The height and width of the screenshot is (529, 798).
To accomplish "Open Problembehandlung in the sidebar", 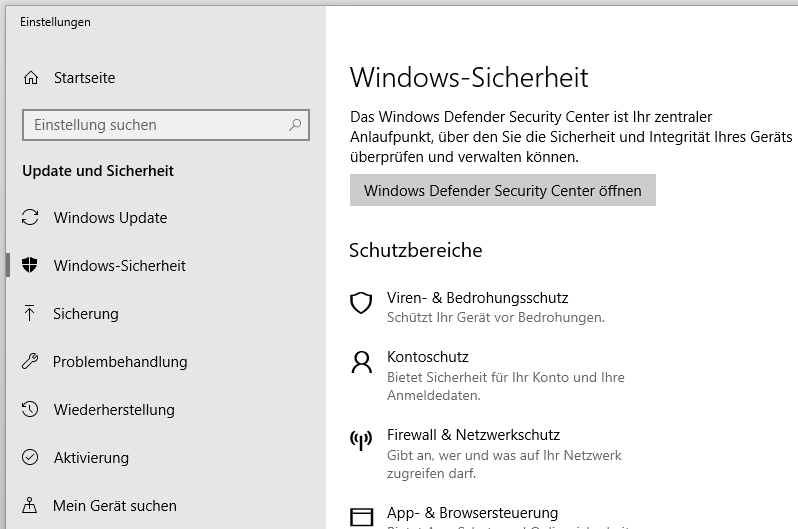I will (x=120, y=362).
